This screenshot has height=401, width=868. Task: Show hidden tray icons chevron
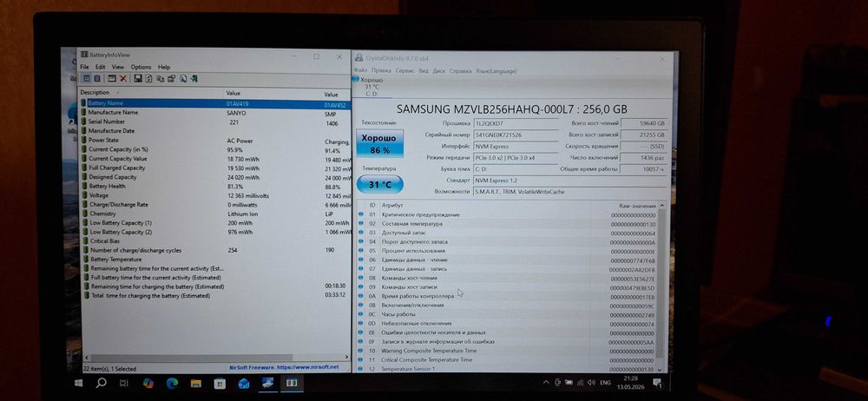pos(546,382)
